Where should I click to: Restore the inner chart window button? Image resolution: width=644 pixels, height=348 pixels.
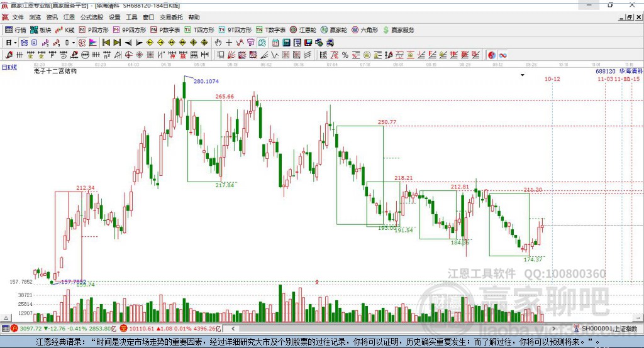pos(629,17)
